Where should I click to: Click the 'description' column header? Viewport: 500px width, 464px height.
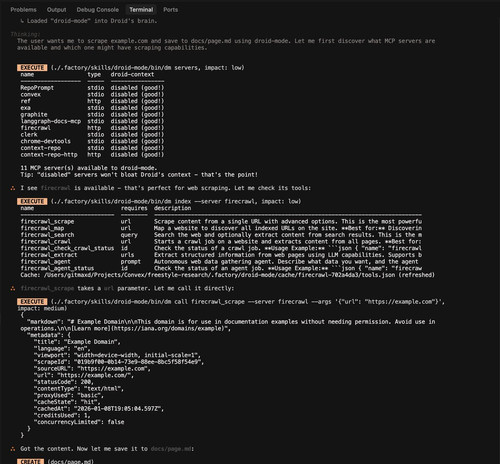pyautogui.click(x=172, y=208)
